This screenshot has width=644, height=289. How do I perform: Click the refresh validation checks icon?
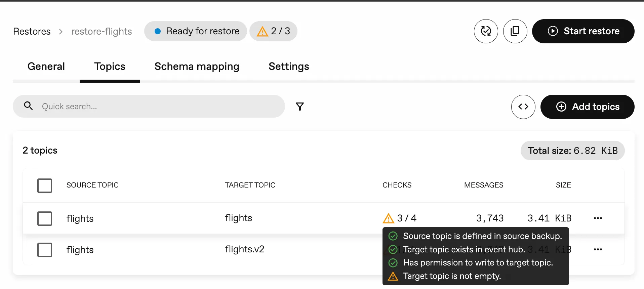(x=486, y=31)
